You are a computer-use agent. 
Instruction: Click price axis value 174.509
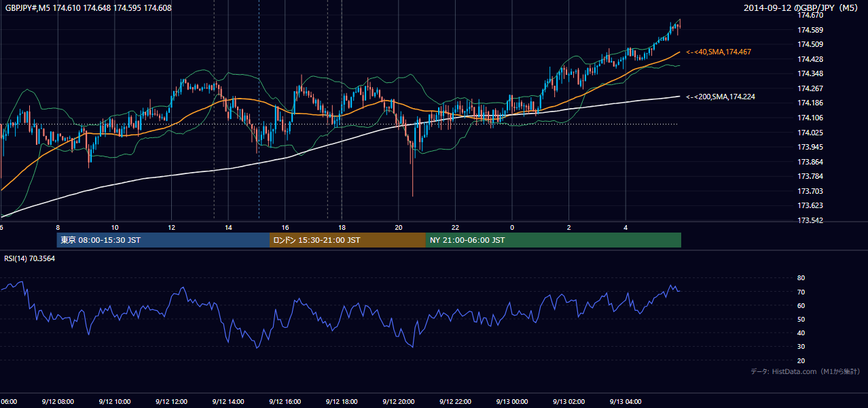pyautogui.click(x=810, y=44)
